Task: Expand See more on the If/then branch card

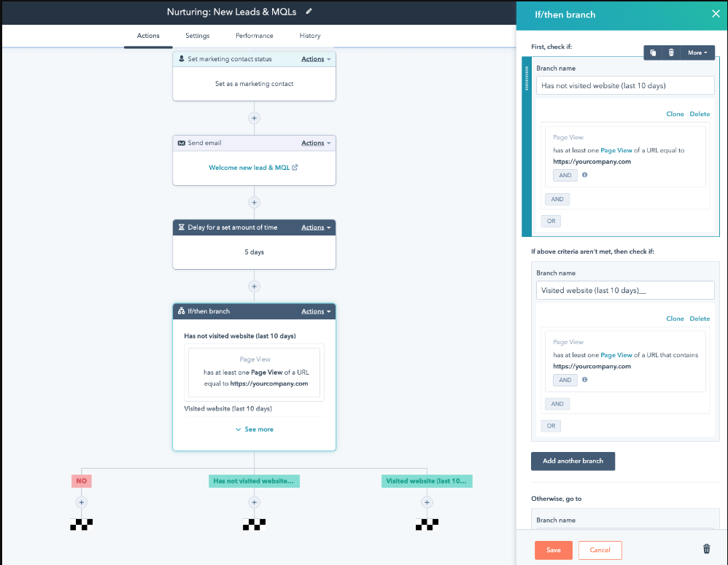Action: pyautogui.click(x=254, y=429)
